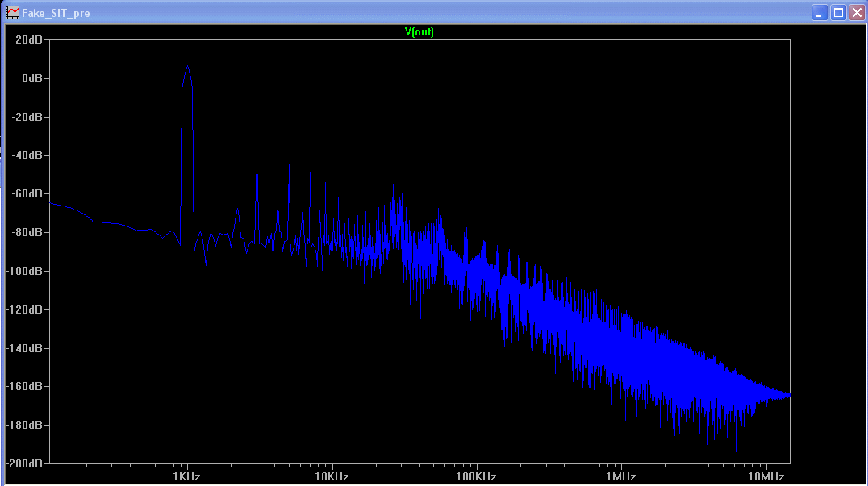Click the -60dB vertical axis label

pos(27,194)
